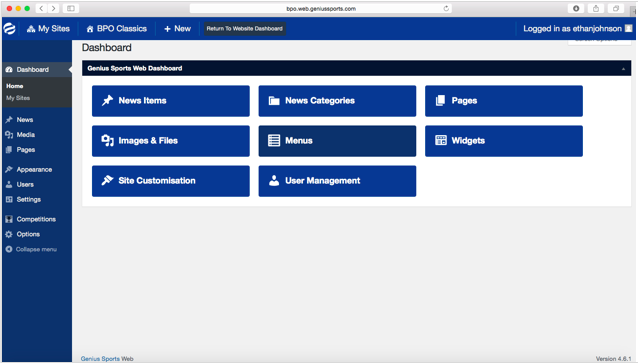Reload the page in Safari

click(x=446, y=9)
